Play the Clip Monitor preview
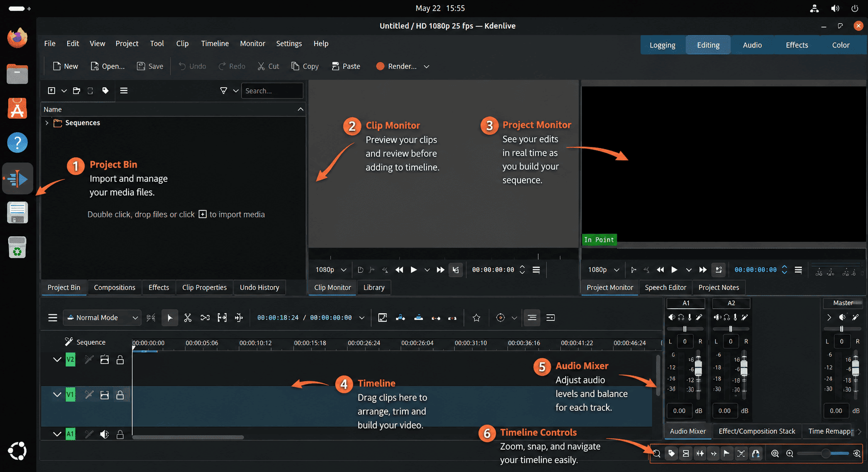This screenshot has height=472, width=868. 414,269
